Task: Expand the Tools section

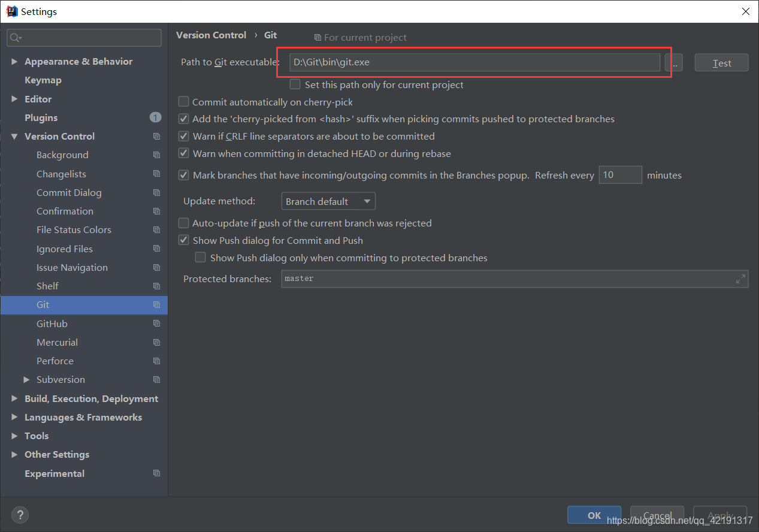Action: coord(14,436)
